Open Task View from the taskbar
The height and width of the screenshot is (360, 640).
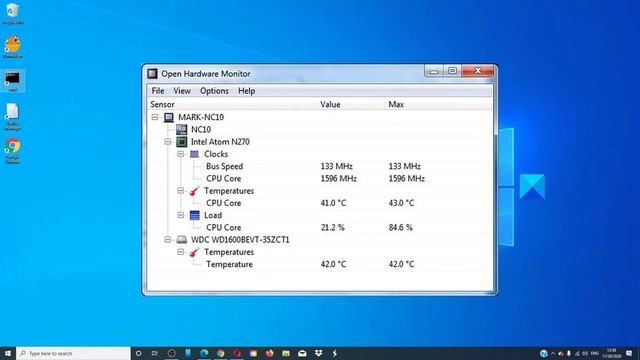(x=155, y=353)
